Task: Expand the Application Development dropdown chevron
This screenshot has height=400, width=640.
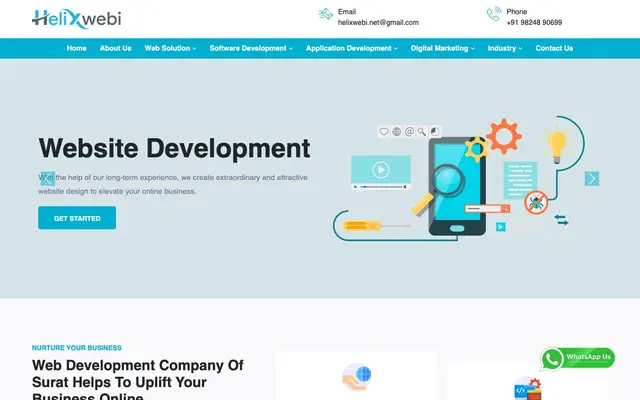Action: (396, 49)
